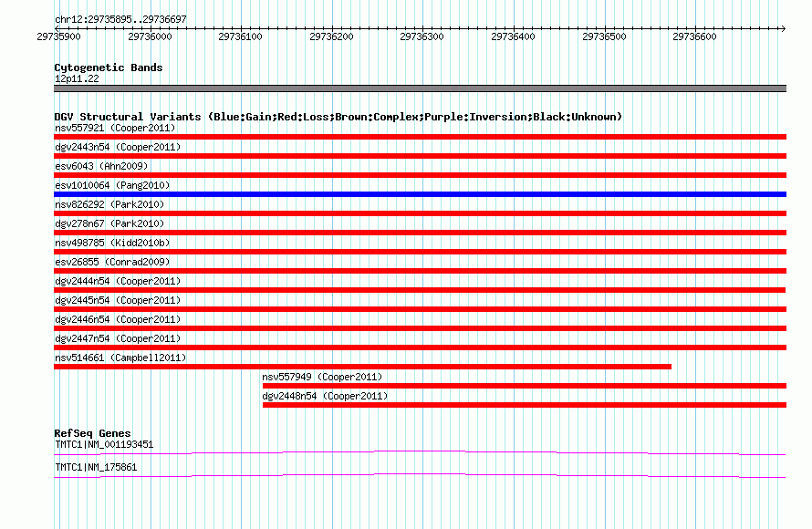
Task: Click ruler position 29736400
Action: click(x=513, y=36)
